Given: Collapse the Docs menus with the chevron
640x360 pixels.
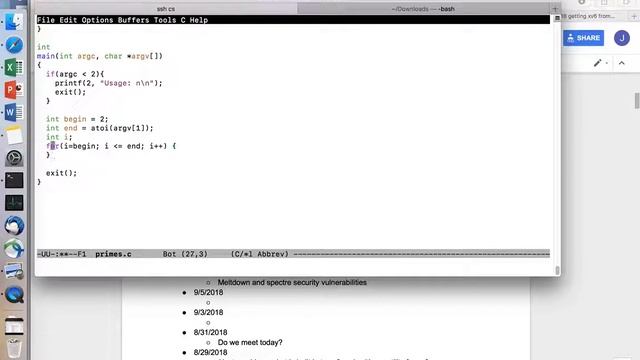Looking at the screenshot, I should (622, 63).
